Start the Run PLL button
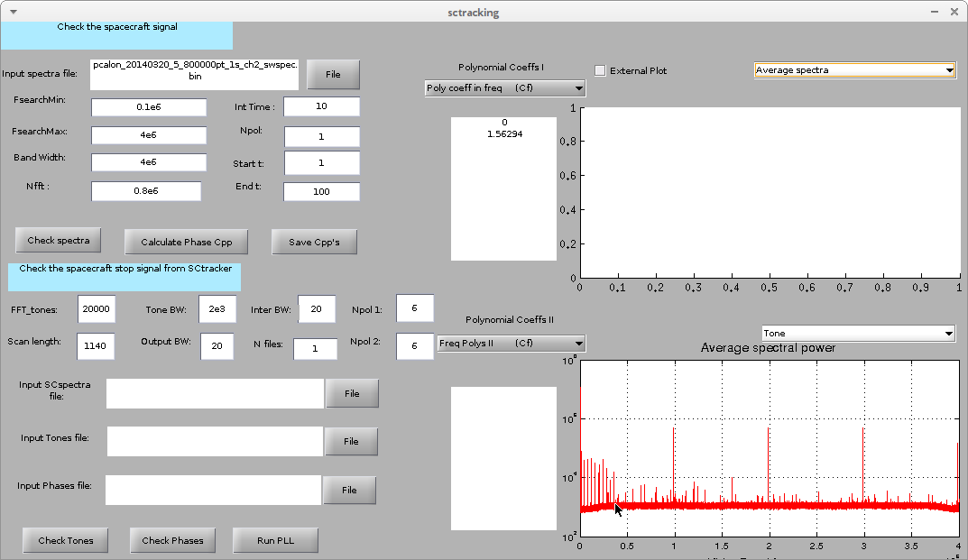The width and height of the screenshot is (968, 560). tap(275, 540)
